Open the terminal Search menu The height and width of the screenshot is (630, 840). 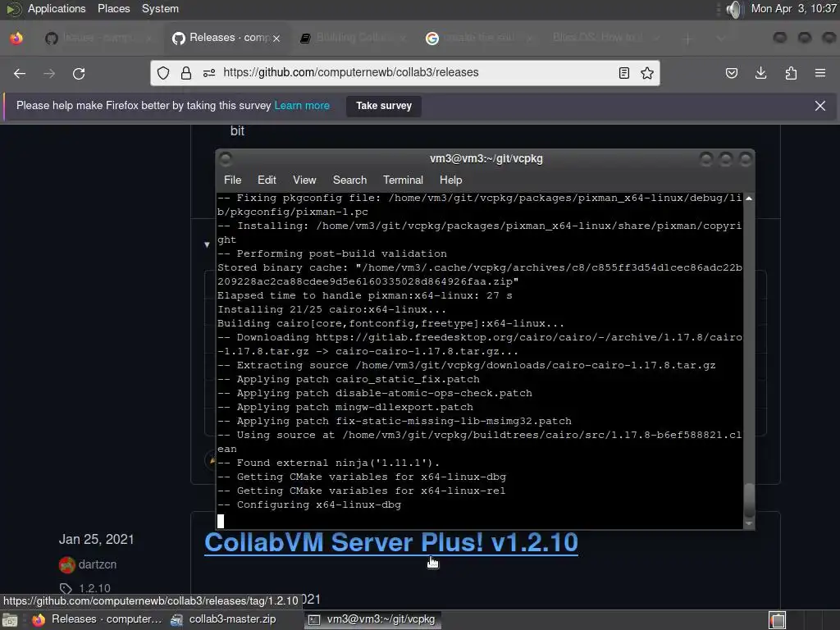(349, 180)
